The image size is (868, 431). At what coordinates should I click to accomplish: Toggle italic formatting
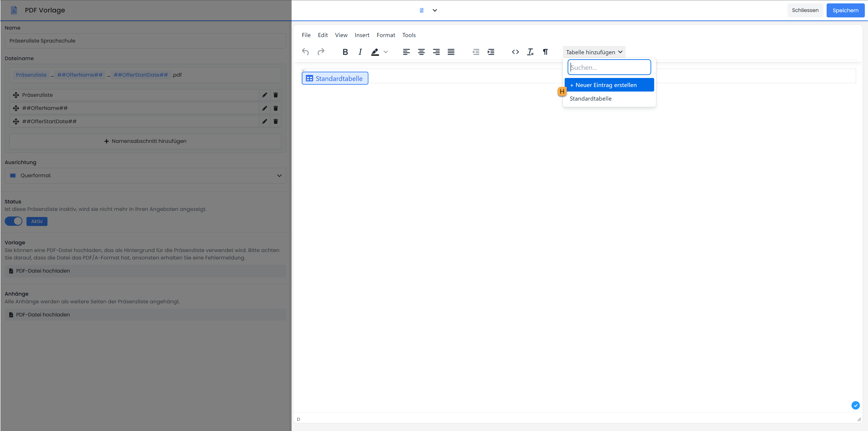click(x=360, y=52)
